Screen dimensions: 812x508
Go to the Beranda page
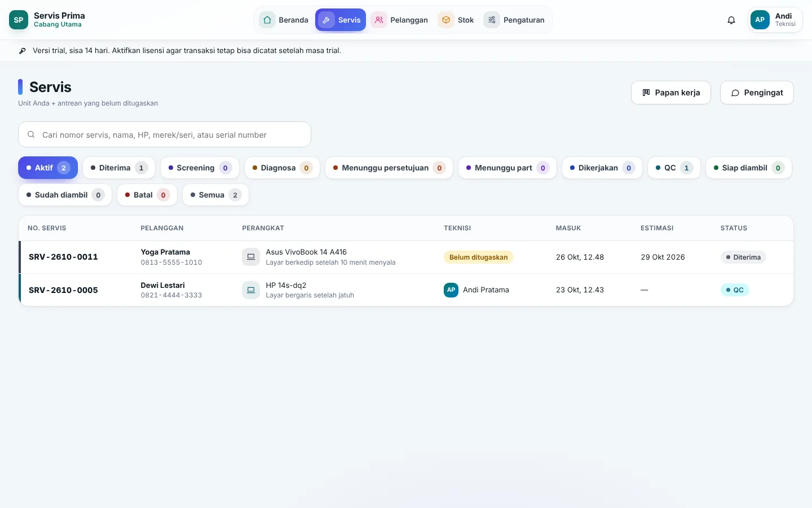284,20
